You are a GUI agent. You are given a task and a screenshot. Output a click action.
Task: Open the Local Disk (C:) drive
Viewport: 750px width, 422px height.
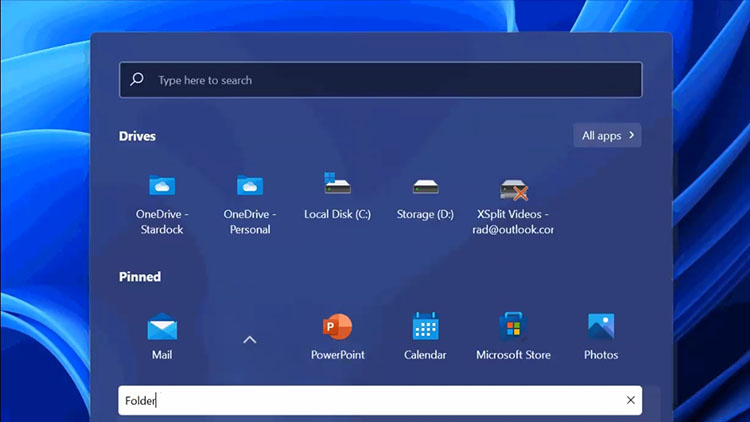(337, 197)
